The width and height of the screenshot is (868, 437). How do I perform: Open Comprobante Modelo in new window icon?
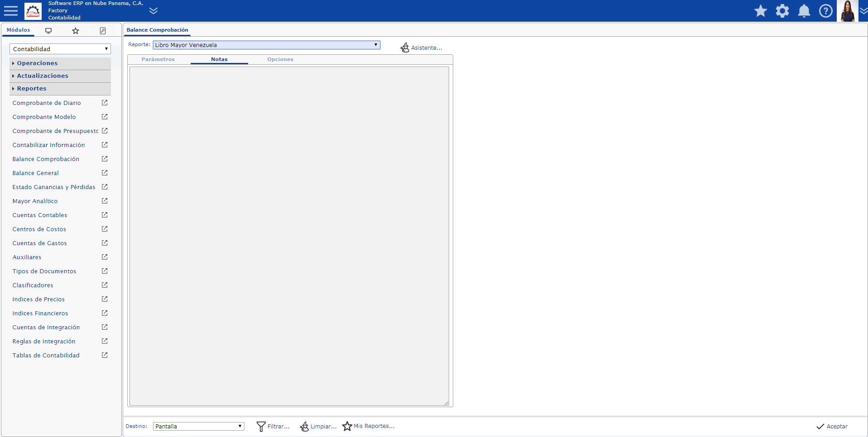coord(105,117)
